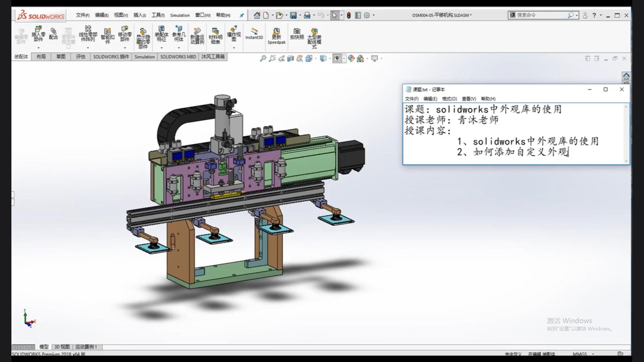Click the Apply Scene icon
The image size is (644, 362).
[360, 59]
